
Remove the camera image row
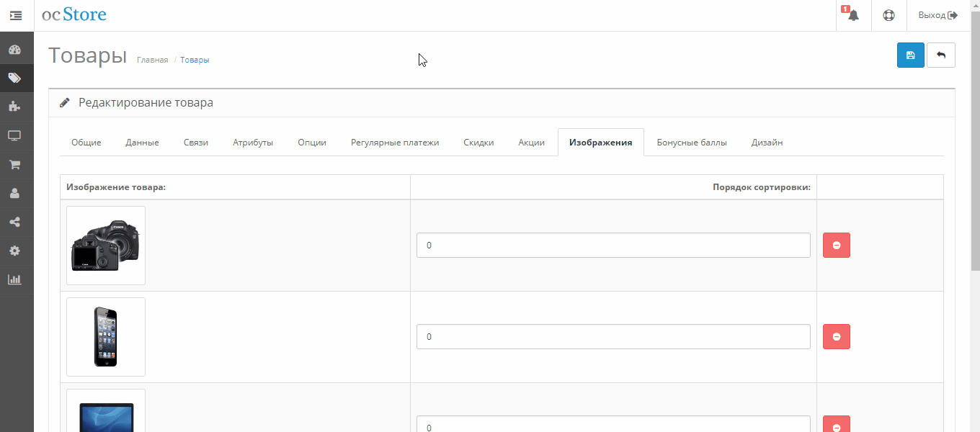point(836,246)
